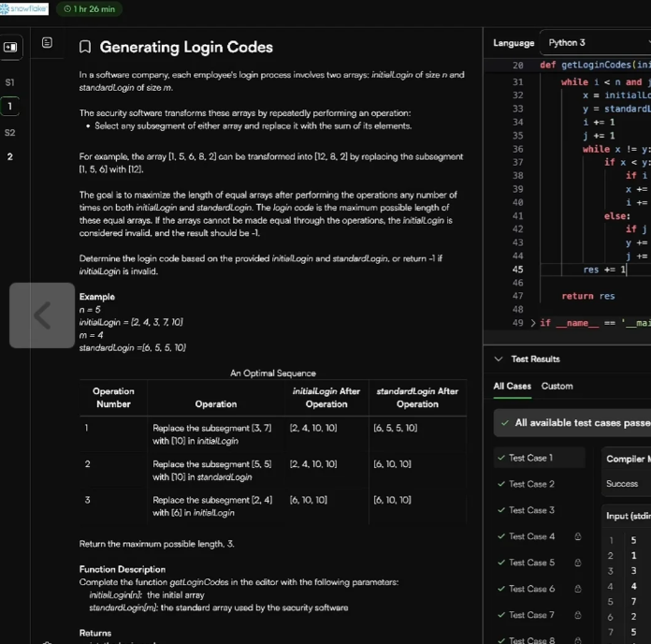Open the Python 3 language dropdown
The height and width of the screenshot is (644, 651).
tap(596, 43)
